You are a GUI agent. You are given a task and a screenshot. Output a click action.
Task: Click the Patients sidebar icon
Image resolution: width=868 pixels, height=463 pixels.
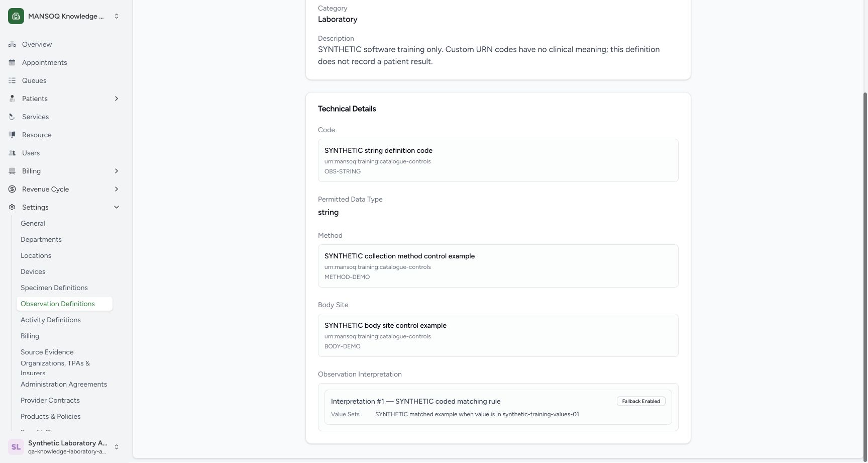click(12, 99)
